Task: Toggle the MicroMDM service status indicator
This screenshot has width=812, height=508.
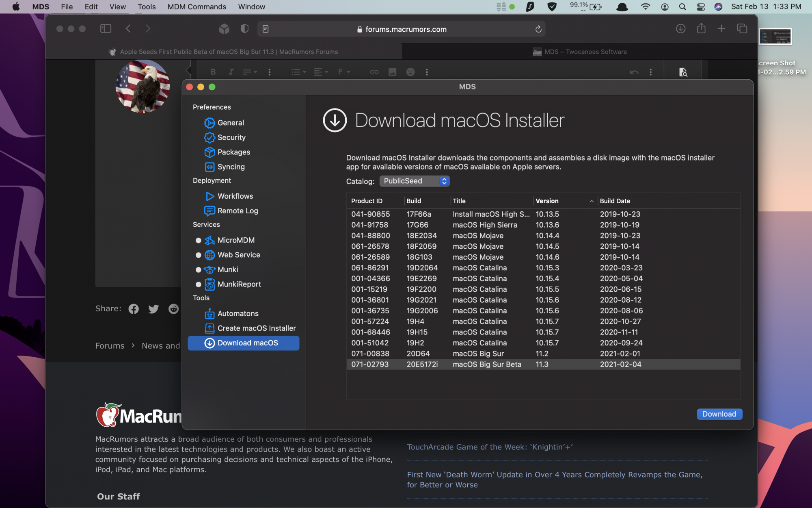Action: point(198,240)
